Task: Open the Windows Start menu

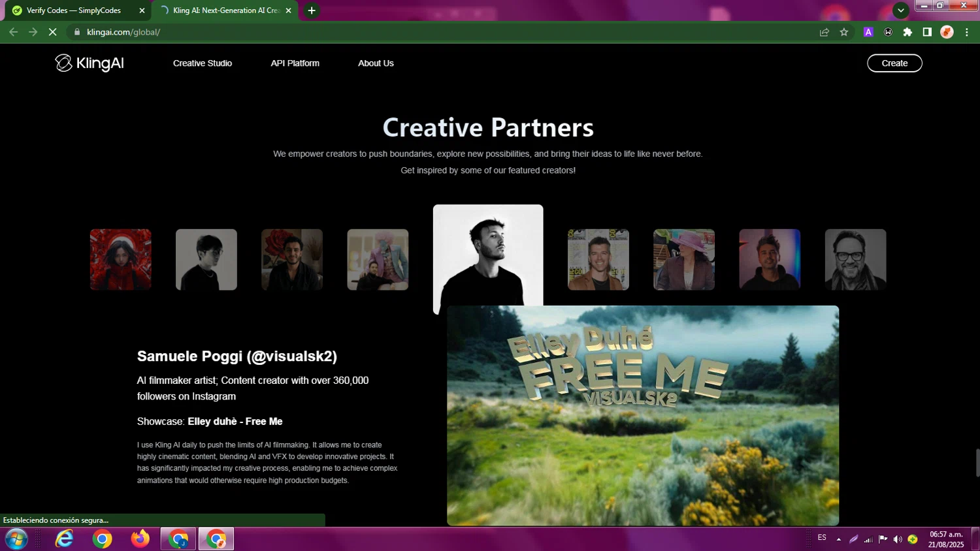Action: pos(16,539)
